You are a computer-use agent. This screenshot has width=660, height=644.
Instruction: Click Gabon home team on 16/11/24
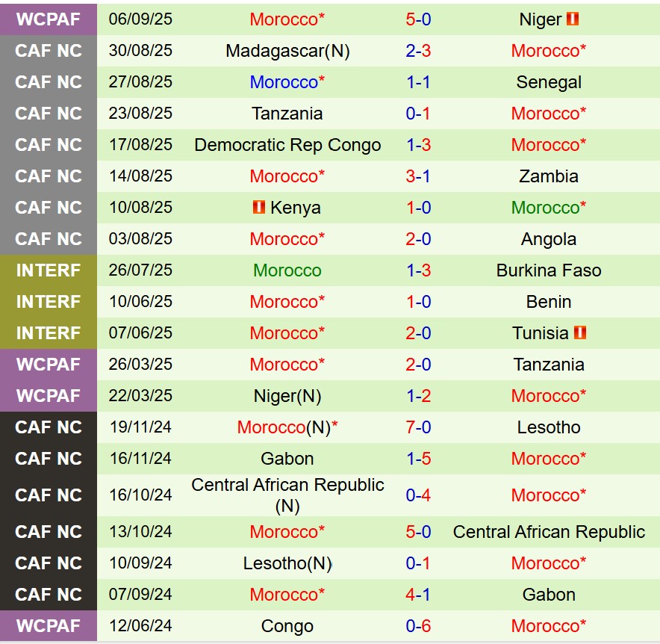[x=287, y=459]
